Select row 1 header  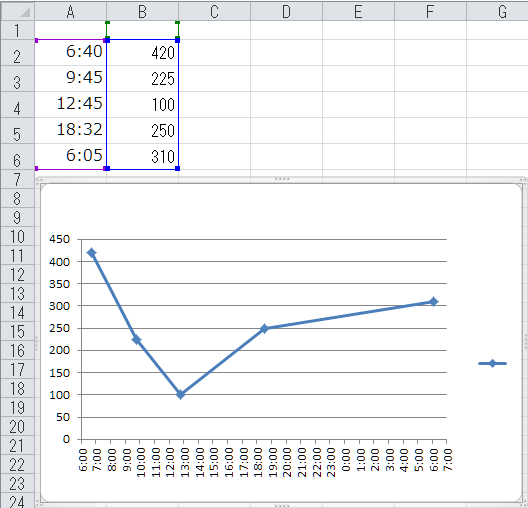pyautogui.click(x=18, y=30)
